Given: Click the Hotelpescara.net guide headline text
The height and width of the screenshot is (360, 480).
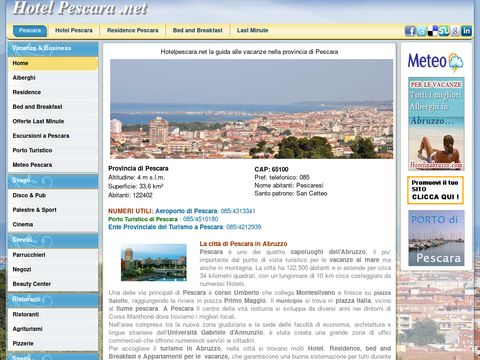Looking at the screenshot, I should (x=249, y=52).
